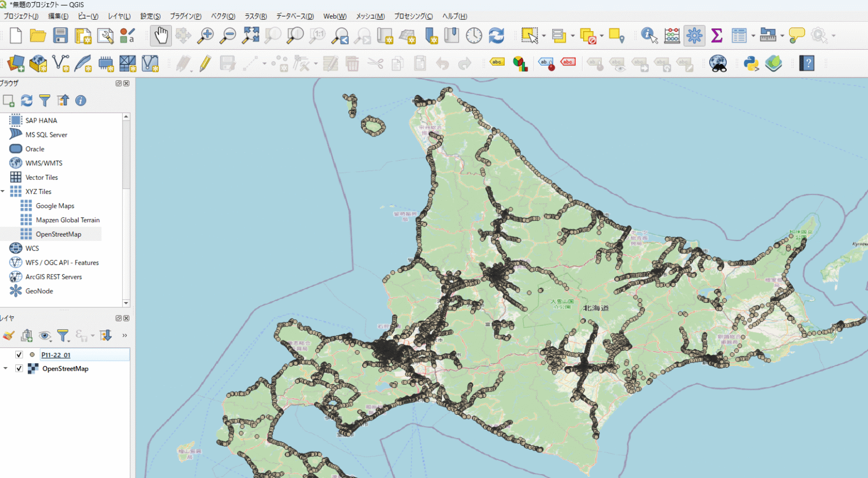The image size is (868, 478).
Task: Uncheck the OpenStreetMap layer visibility
Action: [x=19, y=368]
